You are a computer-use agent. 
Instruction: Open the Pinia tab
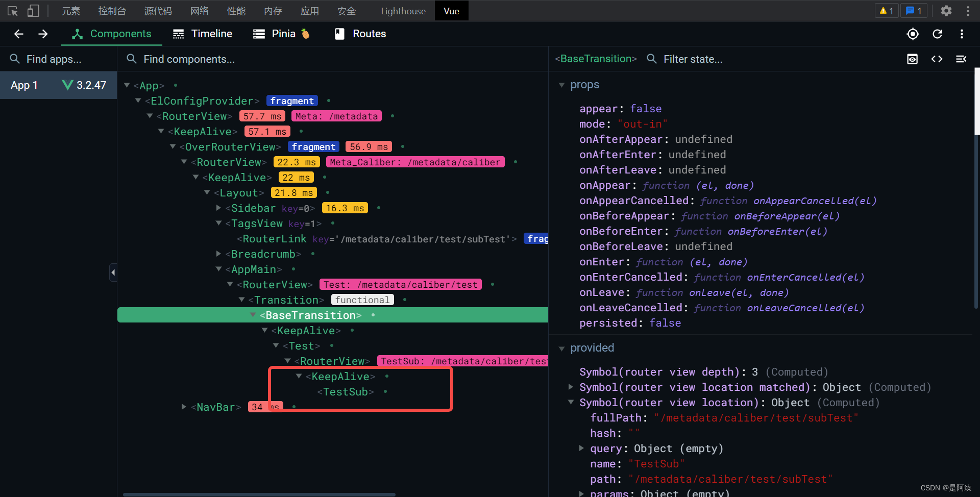[x=281, y=34]
